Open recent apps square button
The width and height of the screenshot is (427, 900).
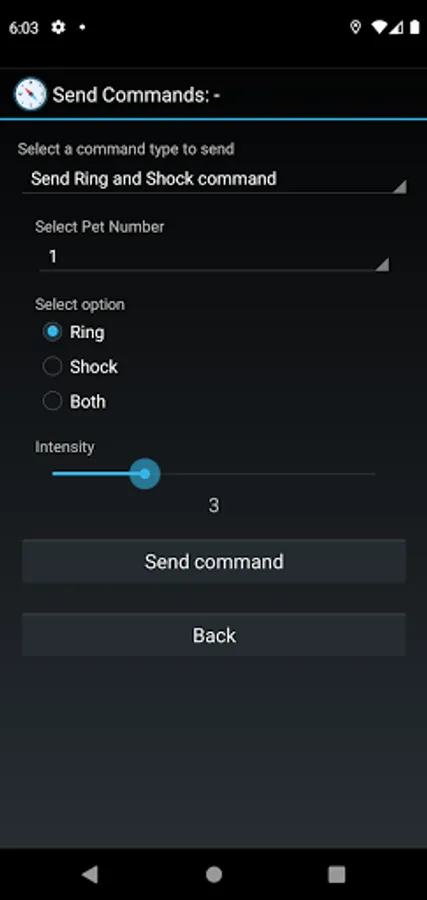pyautogui.click(x=336, y=874)
